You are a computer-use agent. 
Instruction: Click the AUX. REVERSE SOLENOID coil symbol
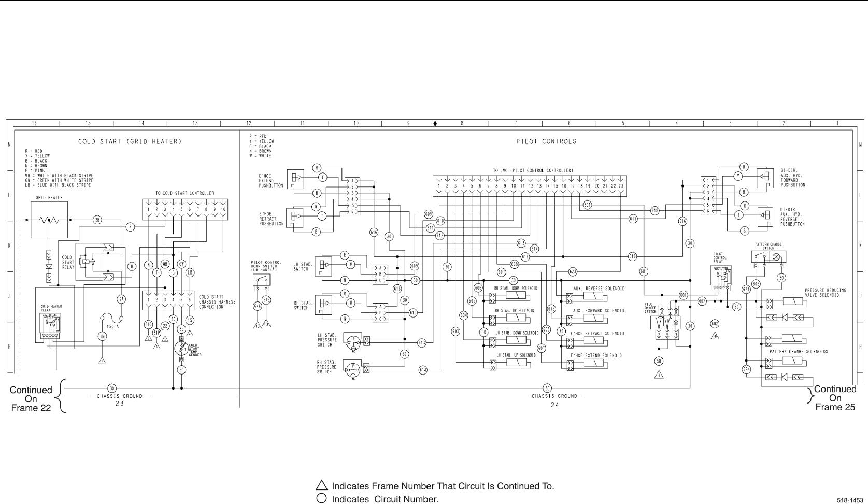[593, 296]
